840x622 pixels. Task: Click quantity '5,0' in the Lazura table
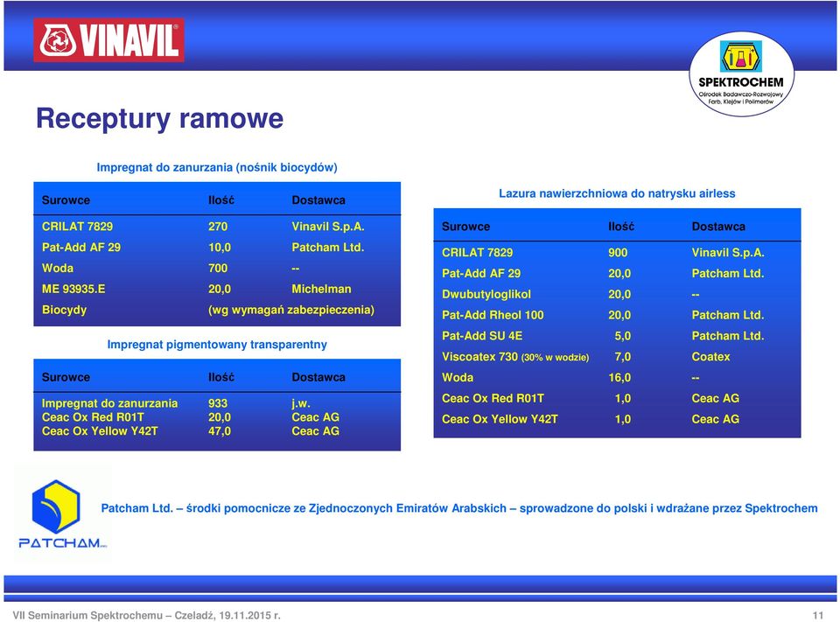pos(622,336)
